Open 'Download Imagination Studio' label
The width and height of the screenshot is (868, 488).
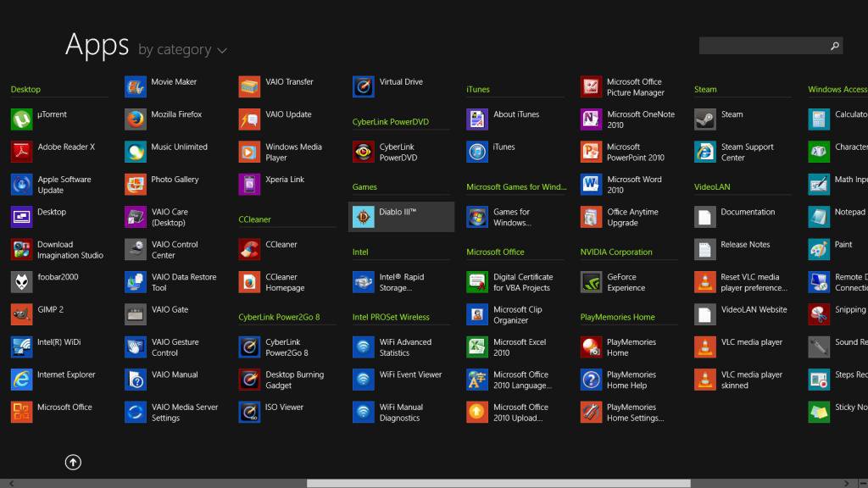[x=70, y=250]
